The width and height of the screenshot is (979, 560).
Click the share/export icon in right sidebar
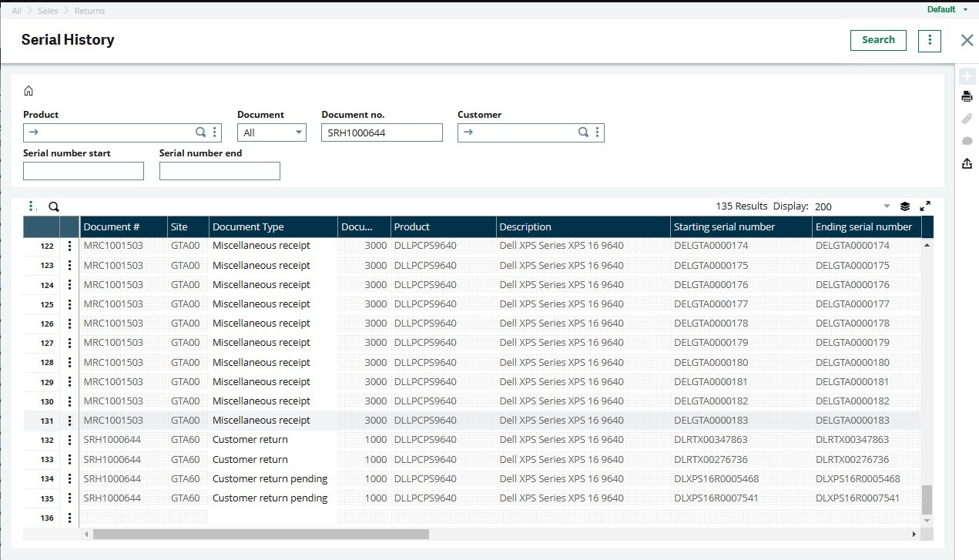pos(967,163)
